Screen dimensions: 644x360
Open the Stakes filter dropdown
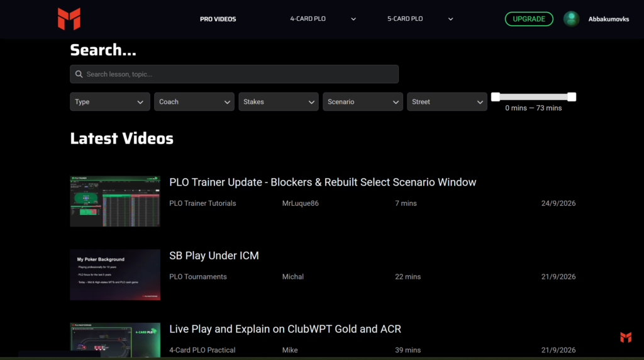pos(279,102)
